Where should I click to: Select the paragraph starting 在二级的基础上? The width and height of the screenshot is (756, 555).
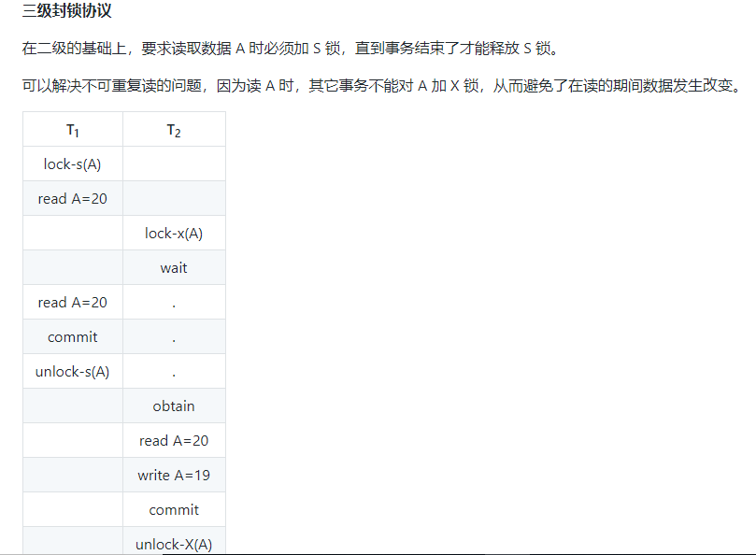290,49
